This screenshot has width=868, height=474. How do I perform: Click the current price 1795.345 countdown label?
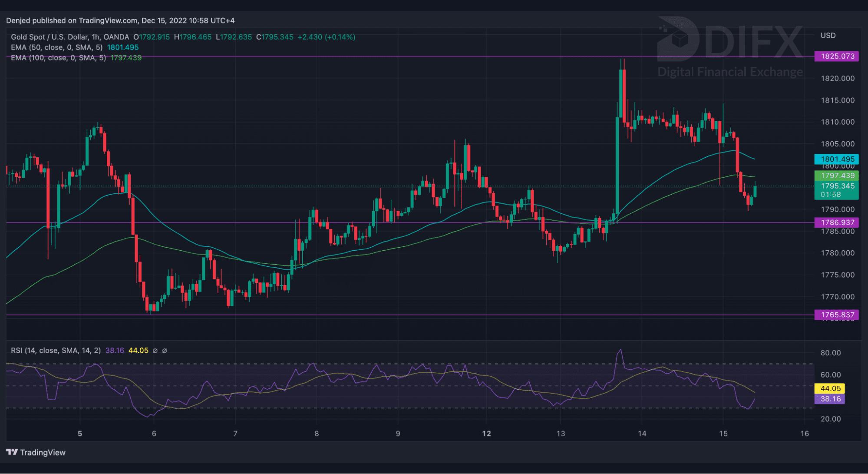837,190
